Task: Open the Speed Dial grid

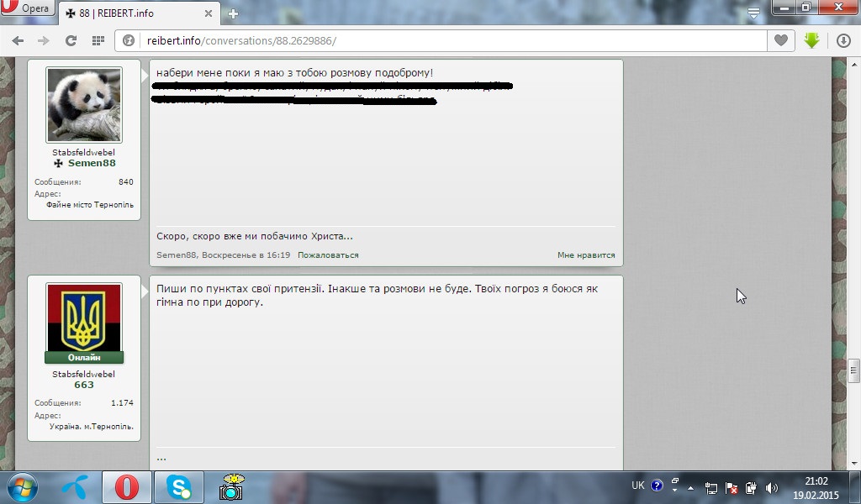Action: point(98,40)
